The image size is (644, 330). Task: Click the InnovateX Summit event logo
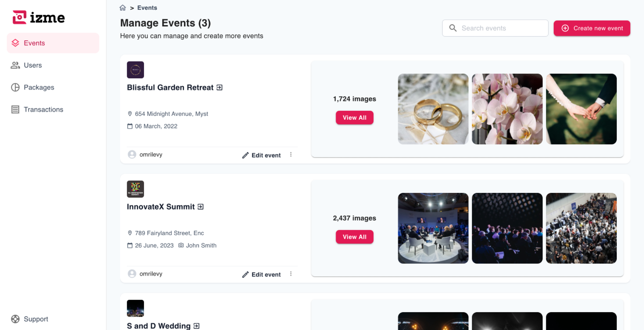[135, 189]
